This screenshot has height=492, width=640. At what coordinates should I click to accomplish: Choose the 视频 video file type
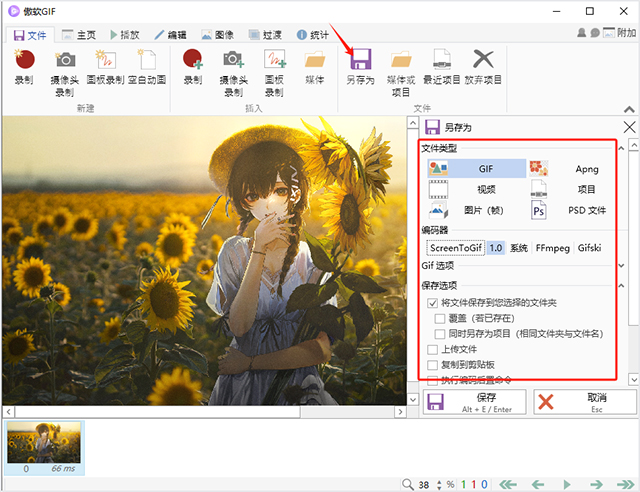476,189
